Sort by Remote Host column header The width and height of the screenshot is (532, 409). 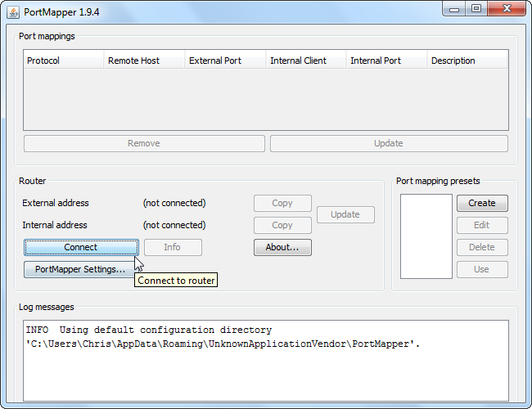click(x=145, y=61)
